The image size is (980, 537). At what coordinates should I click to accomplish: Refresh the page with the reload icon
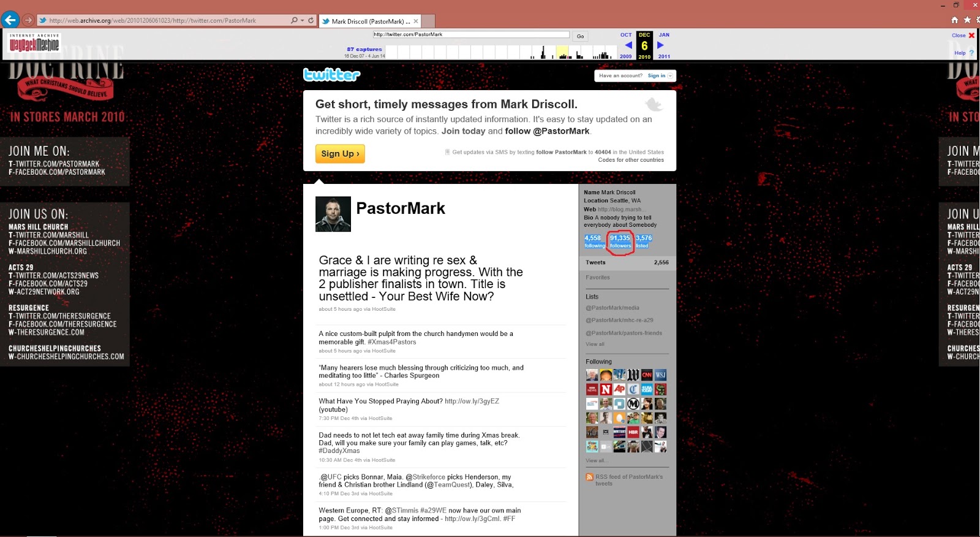311,20
